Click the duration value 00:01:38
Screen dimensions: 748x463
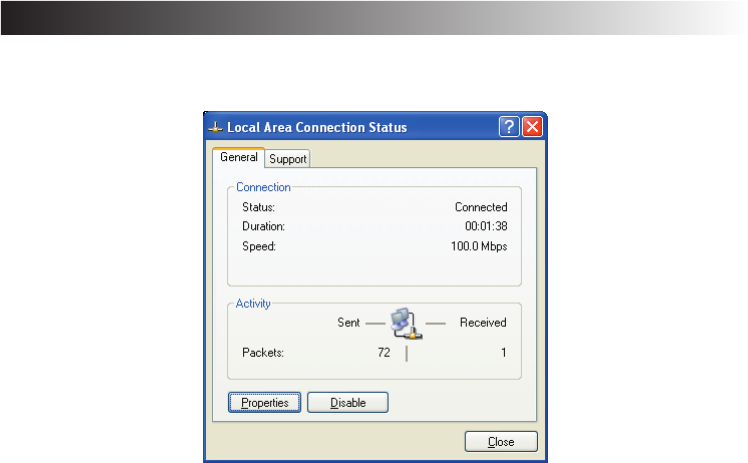click(x=486, y=226)
